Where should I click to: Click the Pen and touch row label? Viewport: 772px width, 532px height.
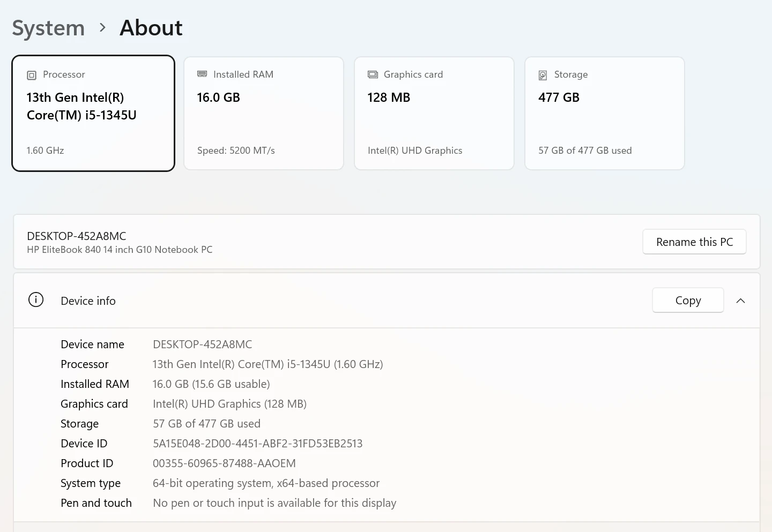[96, 503]
